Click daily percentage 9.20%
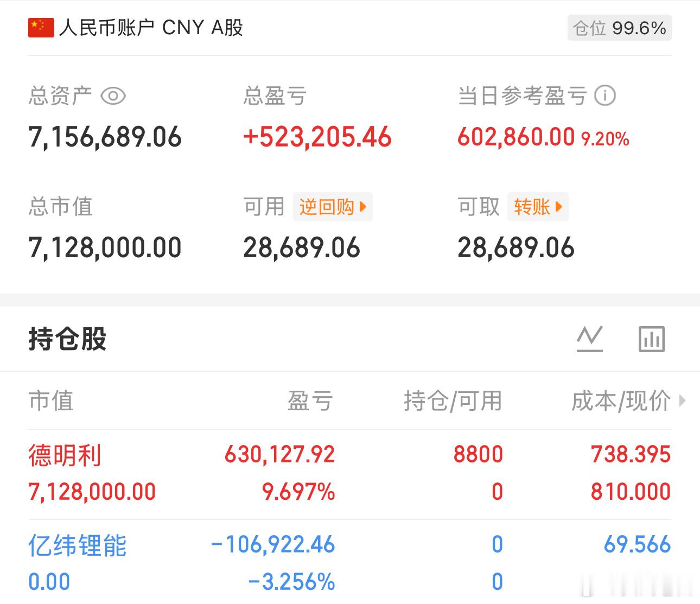The height and width of the screenshot is (604, 700). [x=605, y=139]
